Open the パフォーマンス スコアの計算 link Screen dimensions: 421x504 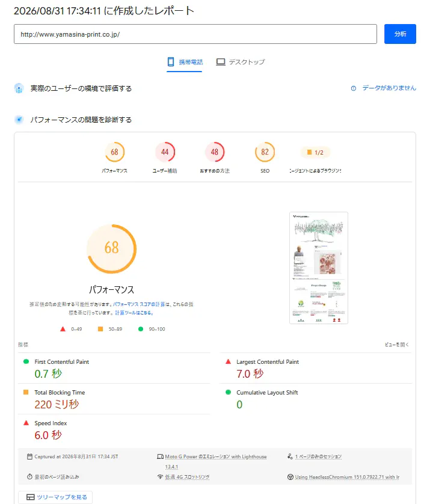(x=139, y=304)
